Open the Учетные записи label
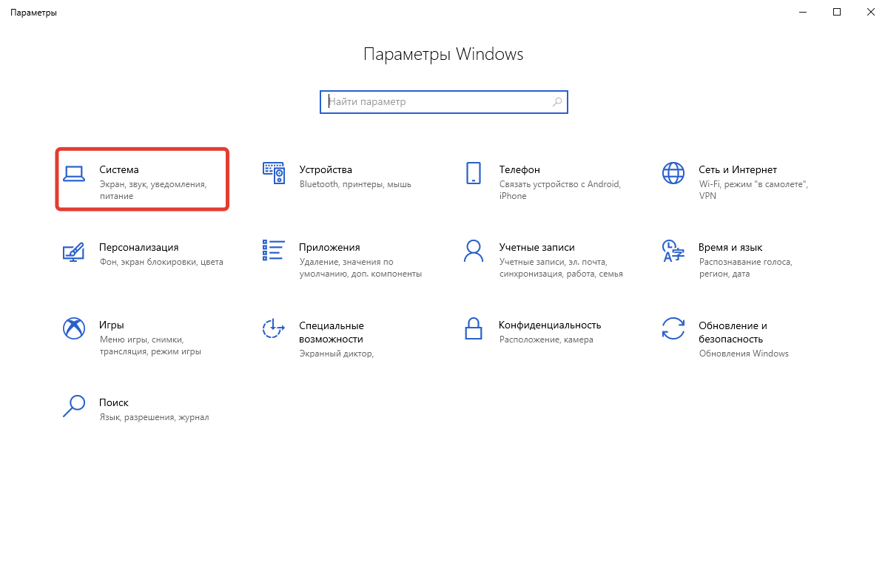Image resolution: width=888 pixels, height=588 pixels. pos(536,247)
